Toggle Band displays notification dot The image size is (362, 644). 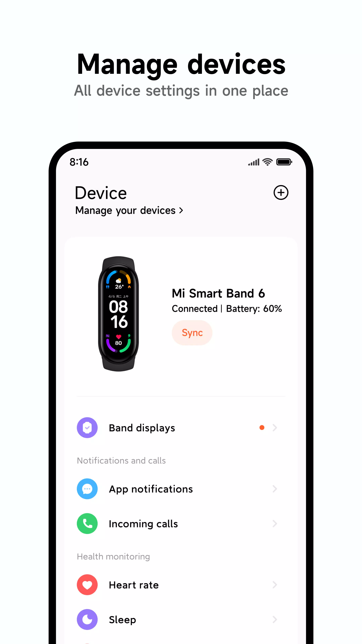[262, 427]
